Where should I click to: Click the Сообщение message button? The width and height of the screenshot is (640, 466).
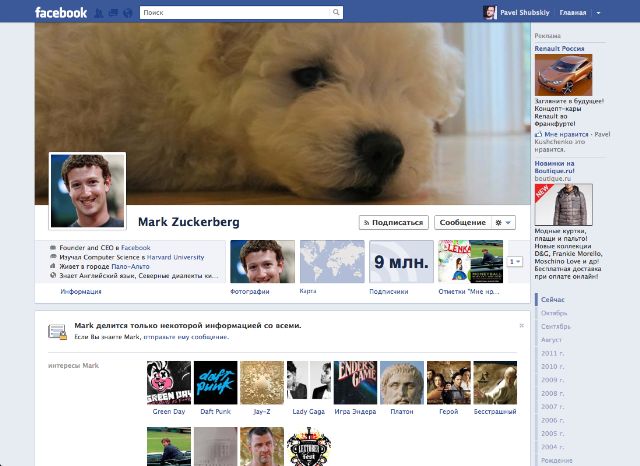(x=463, y=222)
